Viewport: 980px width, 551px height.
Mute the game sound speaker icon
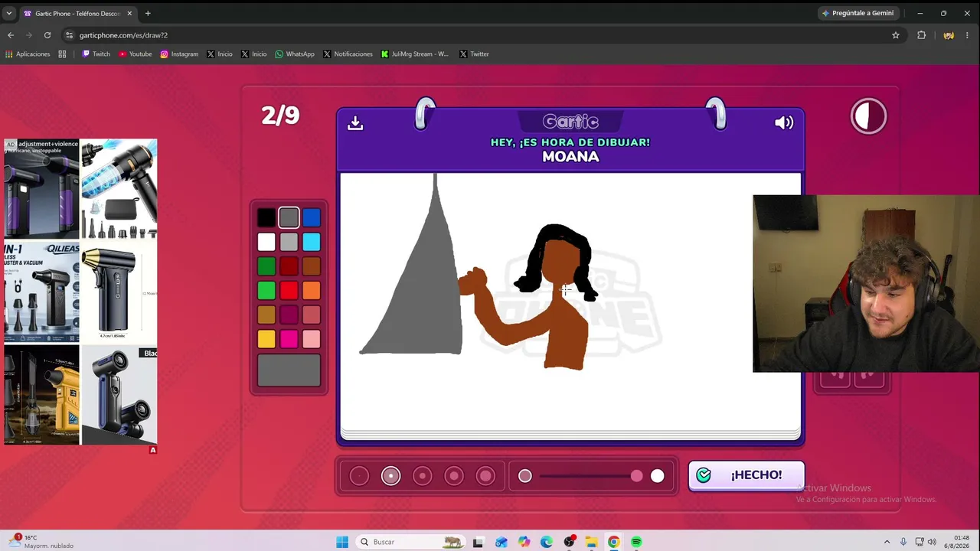[x=784, y=122]
